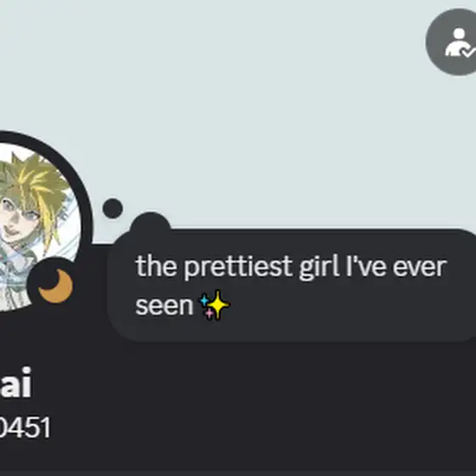Click the friends icon button

[x=451, y=42]
